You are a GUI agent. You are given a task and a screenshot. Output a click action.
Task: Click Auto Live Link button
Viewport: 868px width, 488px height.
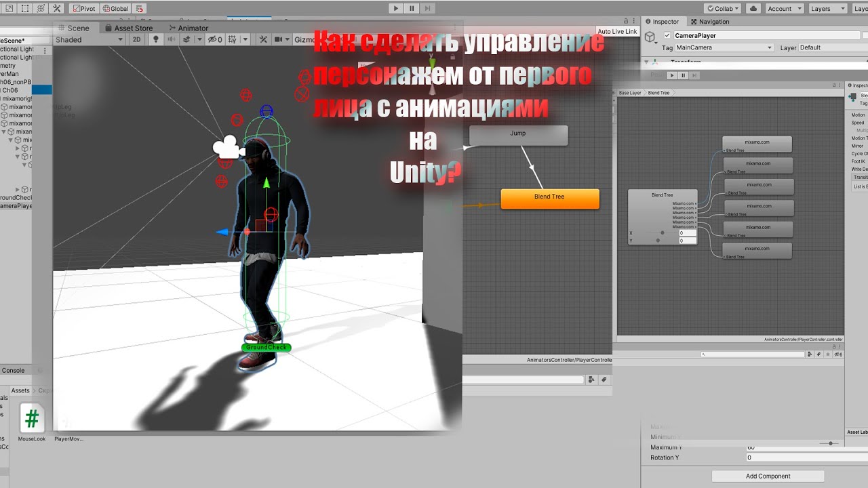[x=617, y=31]
